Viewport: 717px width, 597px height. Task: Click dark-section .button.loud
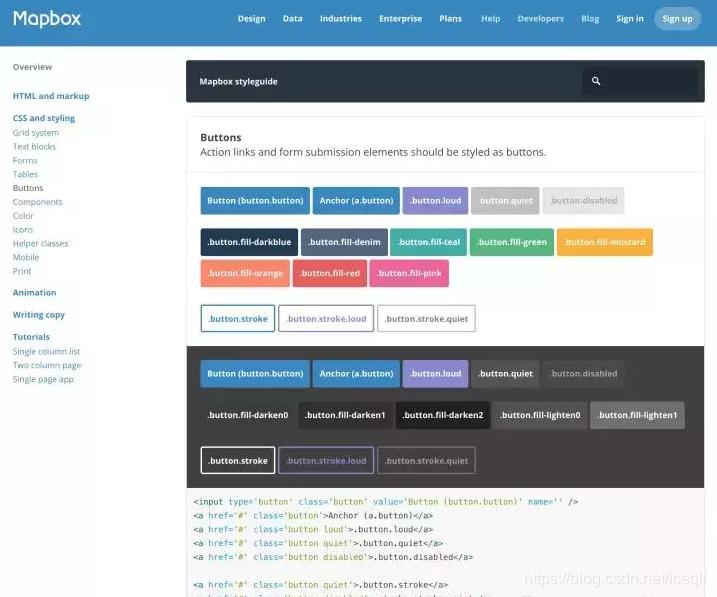tap(435, 374)
